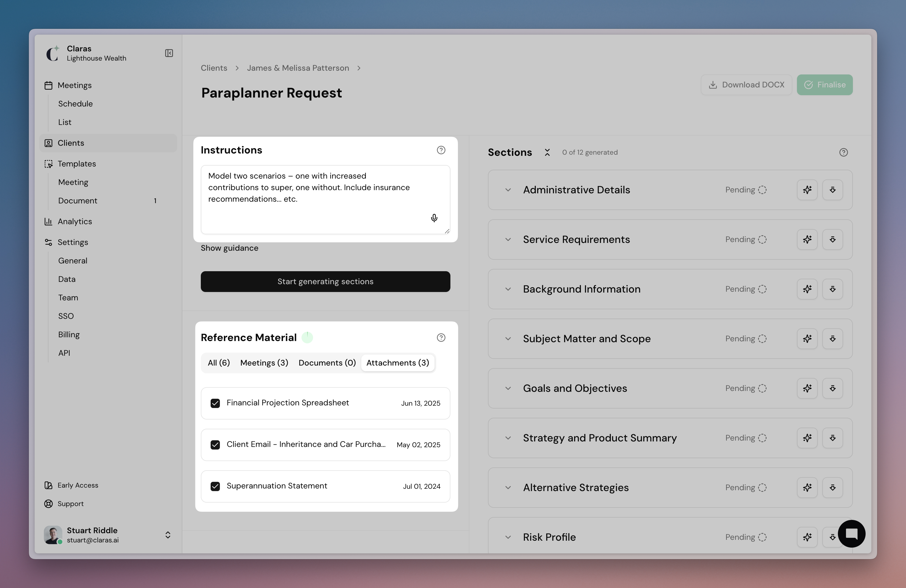
Task: Start voice dictation microphone icon
Action: pos(434,218)
